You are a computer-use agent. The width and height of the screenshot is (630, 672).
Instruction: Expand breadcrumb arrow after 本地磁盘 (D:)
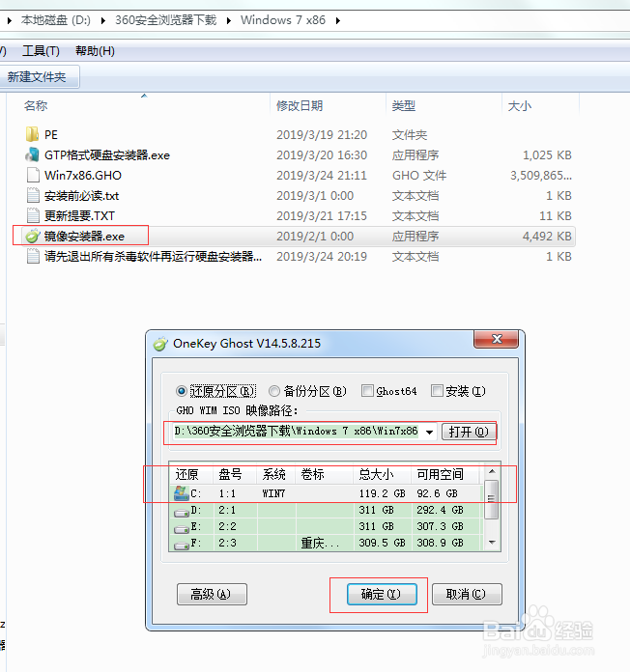coord(103,20)
